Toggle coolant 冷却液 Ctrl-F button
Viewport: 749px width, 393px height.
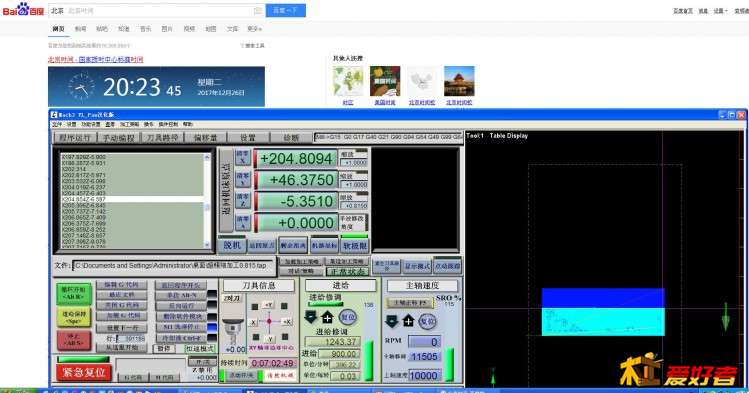[182, 338]
